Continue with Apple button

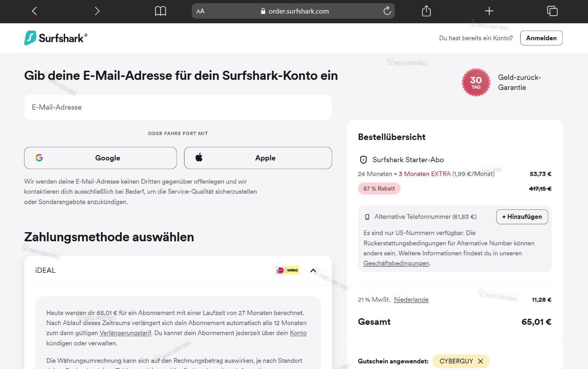pyautogui.click(x=258, y=158)
